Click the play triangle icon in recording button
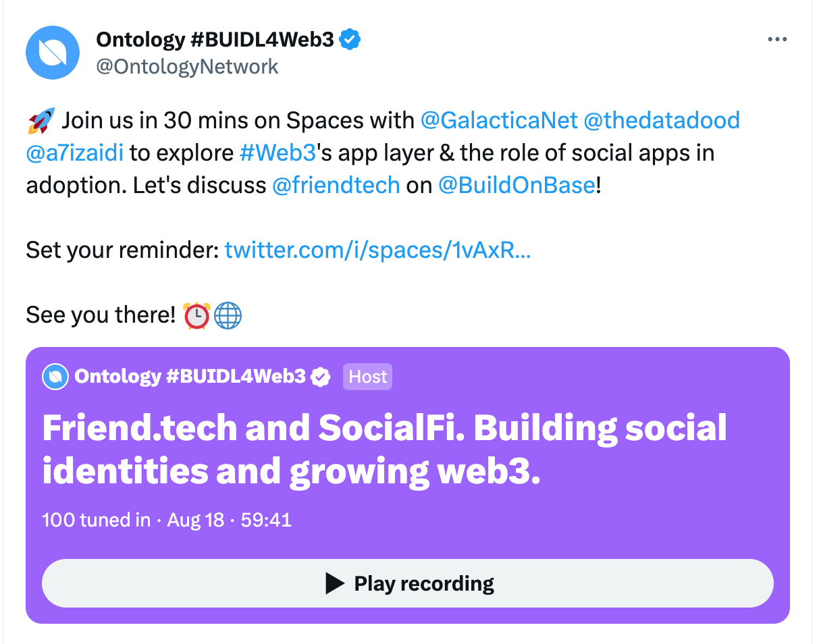The image size is (817, 644). [335, 583]
